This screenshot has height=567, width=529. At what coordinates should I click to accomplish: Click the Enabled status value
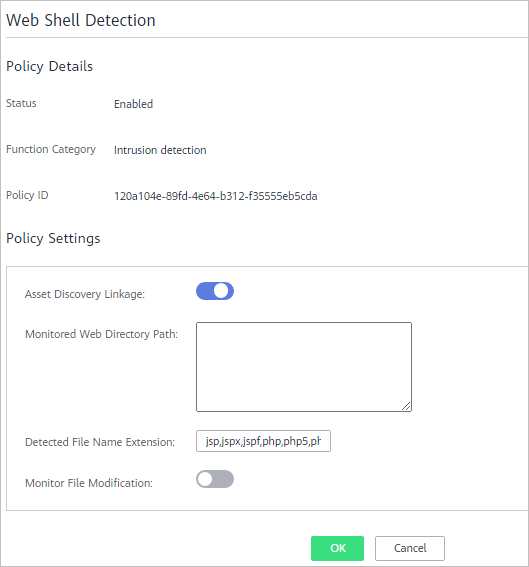click(x=133, y=104)
